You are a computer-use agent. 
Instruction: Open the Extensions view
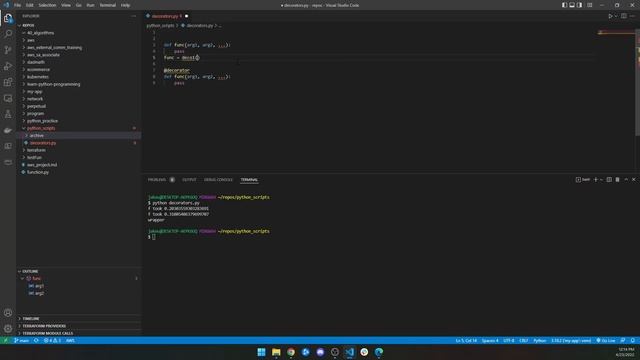[x=8, y=82]
